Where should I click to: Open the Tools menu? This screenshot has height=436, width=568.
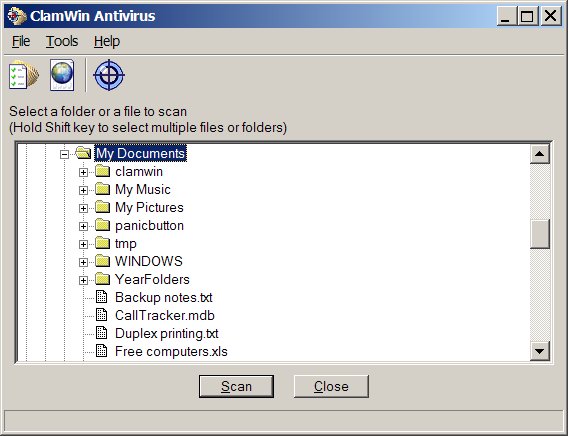coord(62,41)
